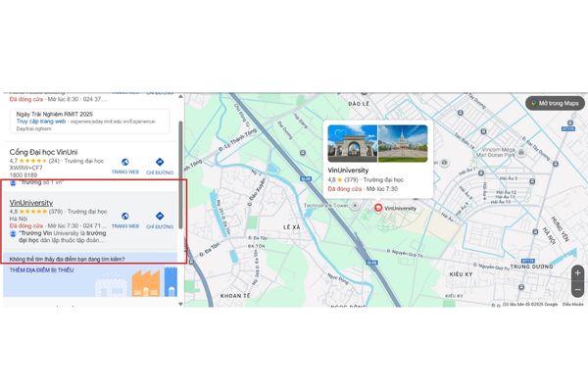Click the red VinUniversity map pin
The image size is (588, 392).
point(378,208)
